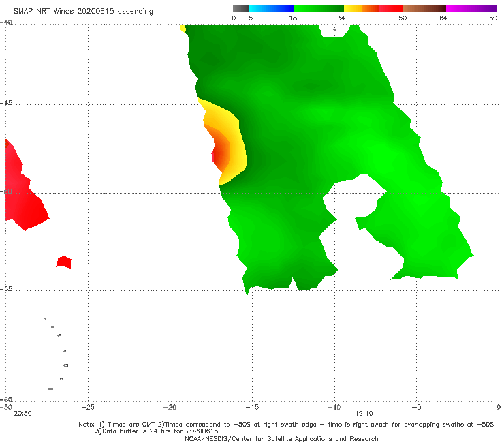Click the latitude axis label '-45'
Screen dimensions: 504x443
pos(6,103)
